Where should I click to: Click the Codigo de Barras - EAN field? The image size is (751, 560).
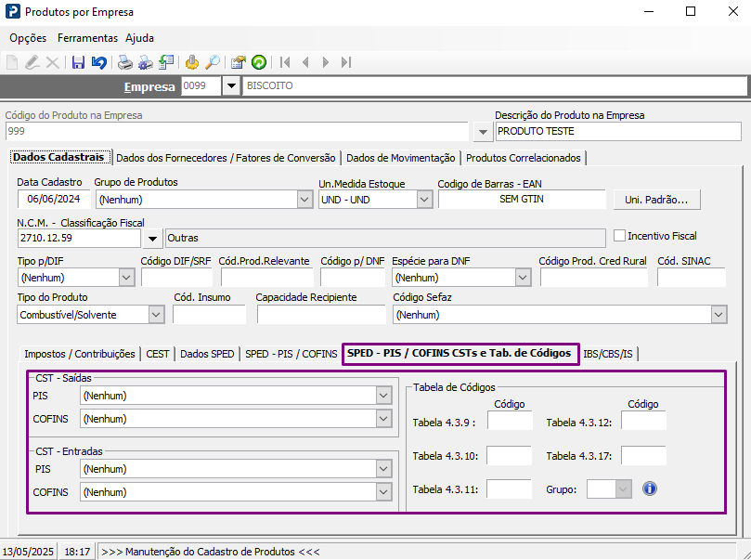[522, 199]
